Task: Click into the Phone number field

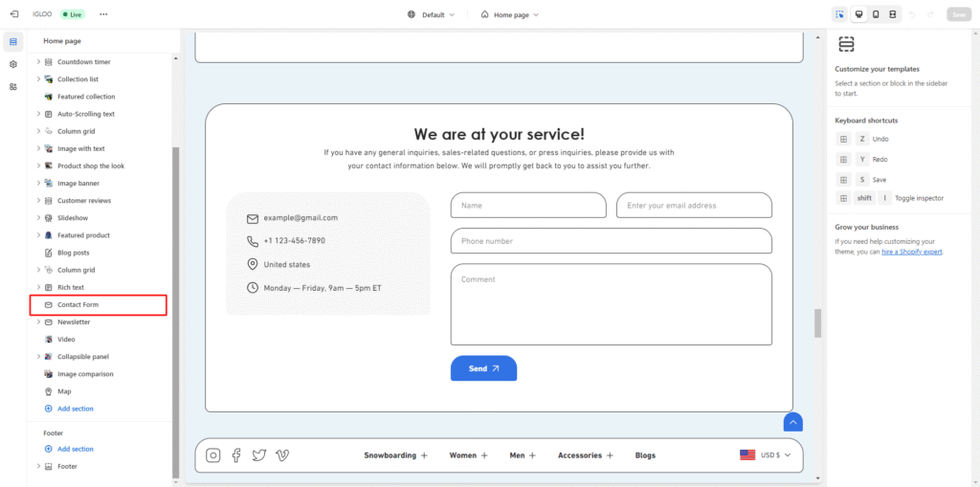Action: click(611, 241)
